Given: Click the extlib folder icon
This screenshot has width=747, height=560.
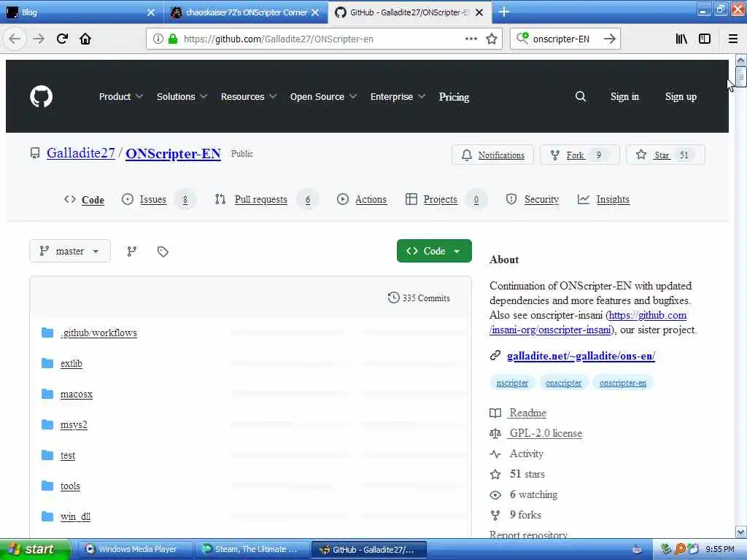Looking at the screenshot, I should pos(47,363).
